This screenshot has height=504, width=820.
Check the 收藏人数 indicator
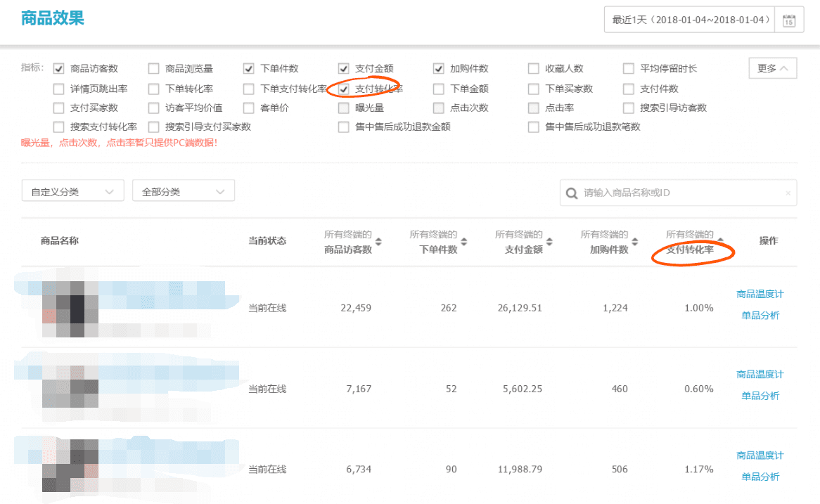(x=533, y=68)
